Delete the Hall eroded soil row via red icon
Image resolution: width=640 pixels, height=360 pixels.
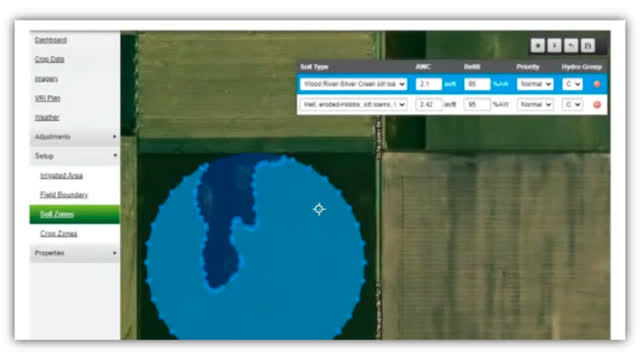click(597, 104)
